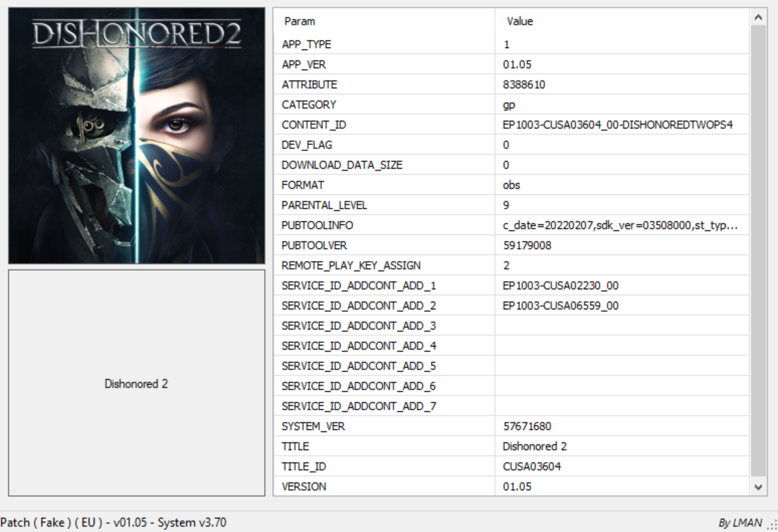Click the Value column header
The width and height of the screenshot is (778, 532).
coord(519,21)
